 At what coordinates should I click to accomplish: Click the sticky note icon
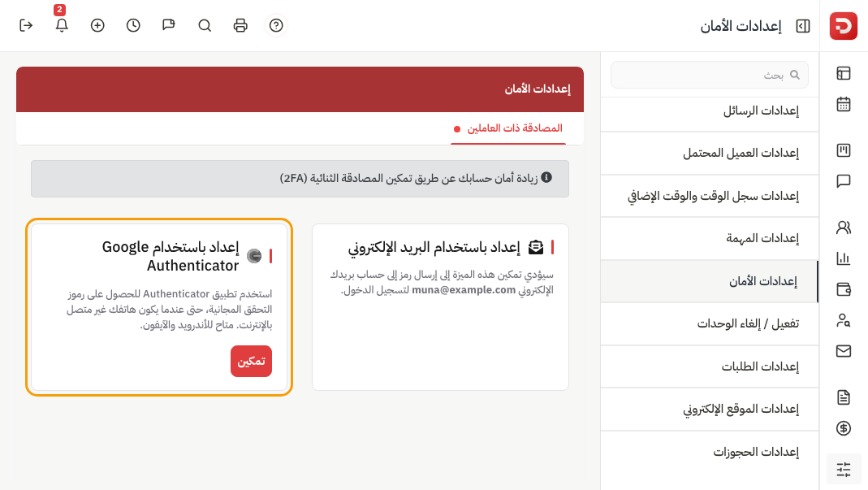click(169, 25)
